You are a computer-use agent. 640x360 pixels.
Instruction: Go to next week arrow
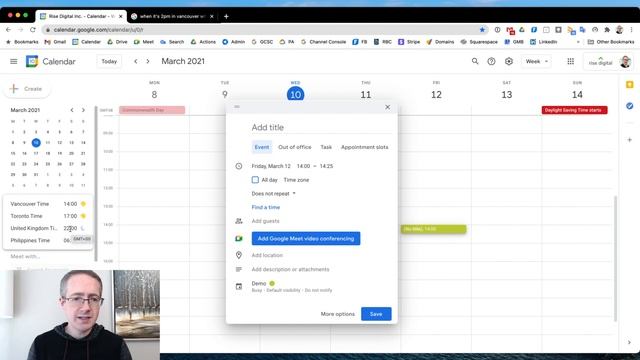148,61
